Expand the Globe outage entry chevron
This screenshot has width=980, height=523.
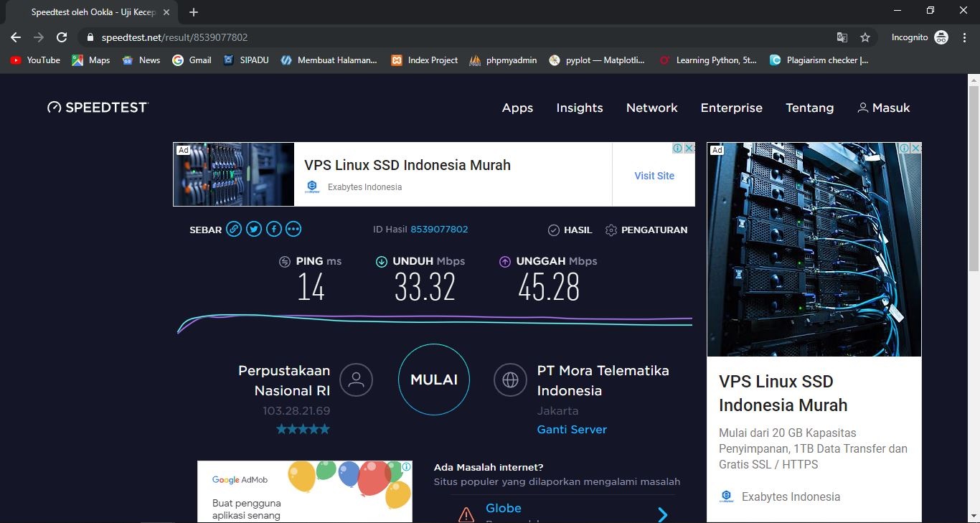coord(663,514)
